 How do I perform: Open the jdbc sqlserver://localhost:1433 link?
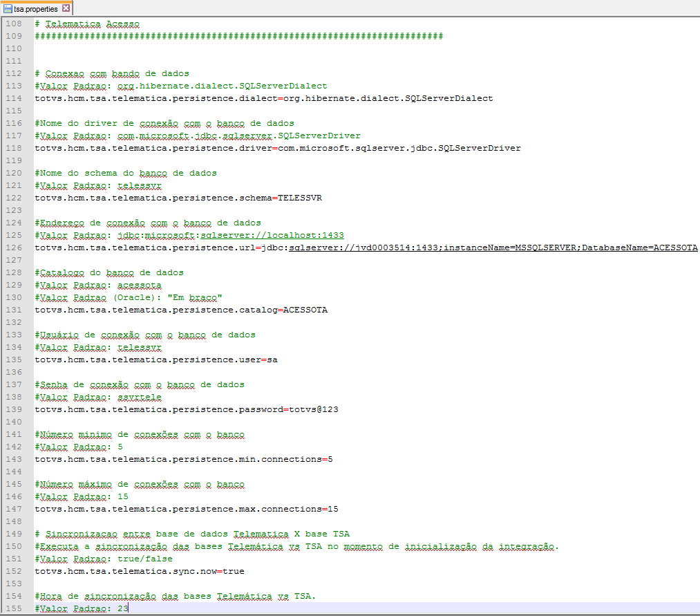click(272, 236)
